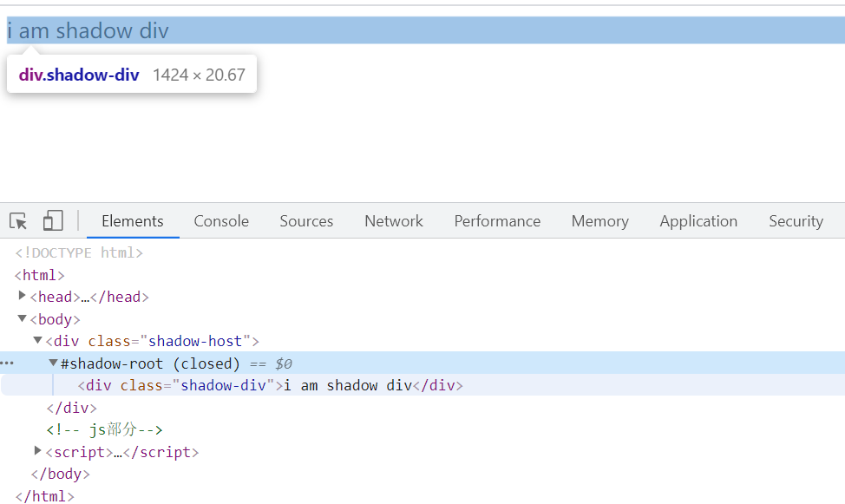Activate the inspect element picker tool

[x=17, y=221]
